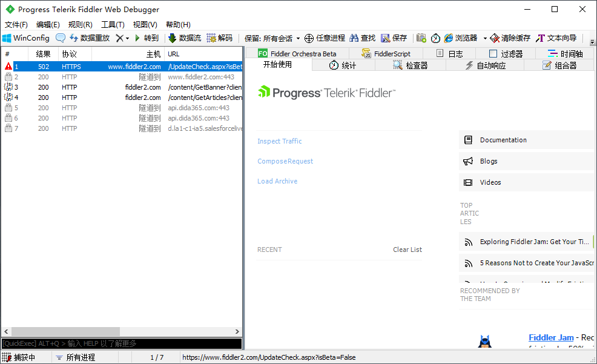The image size is (597, 364).
Task: Toggle 捕获中 capturing in status bar
Action: point(19,357)
